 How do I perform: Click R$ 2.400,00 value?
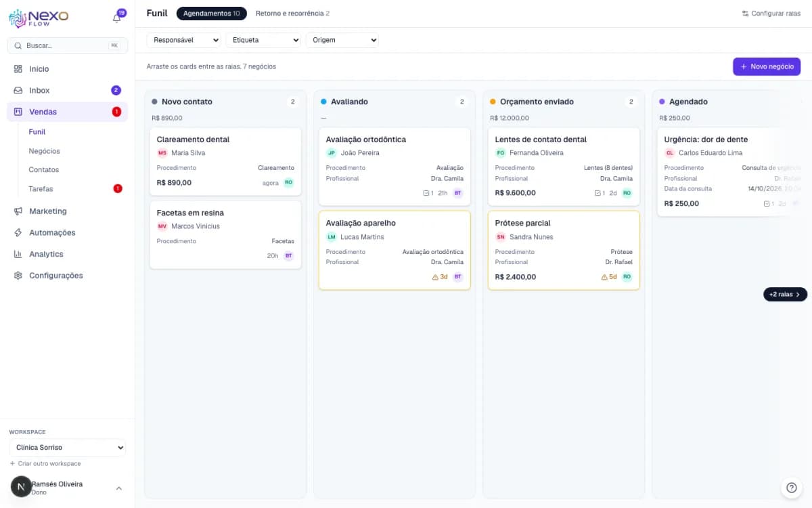[516, 277]
